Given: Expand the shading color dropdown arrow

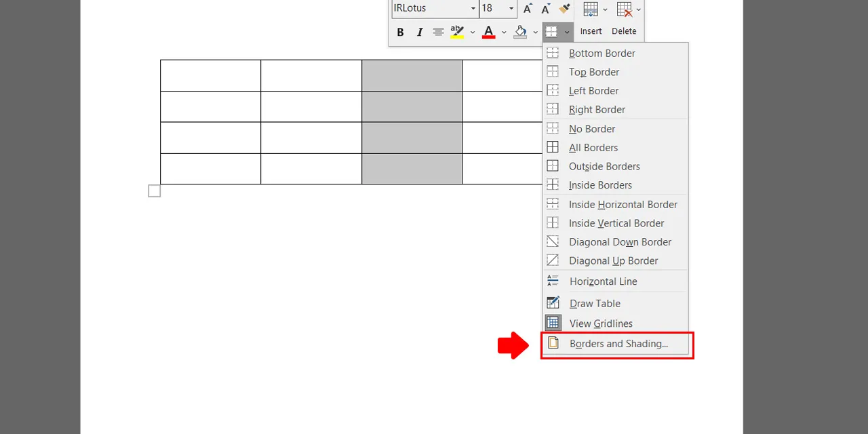Looking at the screenshot, I should click(x=535, y=32).
